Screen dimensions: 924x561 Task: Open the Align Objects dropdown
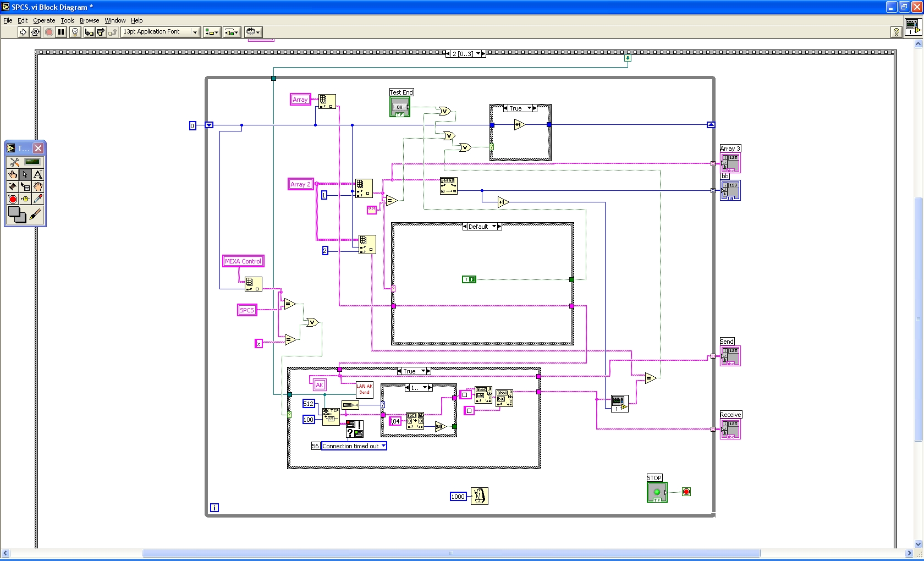(x=212, y=32)
